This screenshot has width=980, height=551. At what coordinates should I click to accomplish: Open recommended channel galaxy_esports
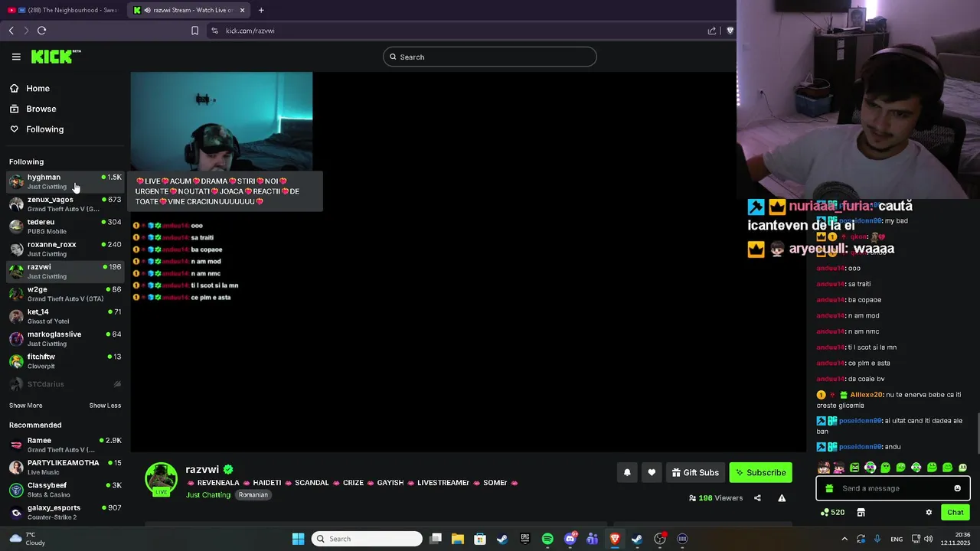tap(65, 512)
